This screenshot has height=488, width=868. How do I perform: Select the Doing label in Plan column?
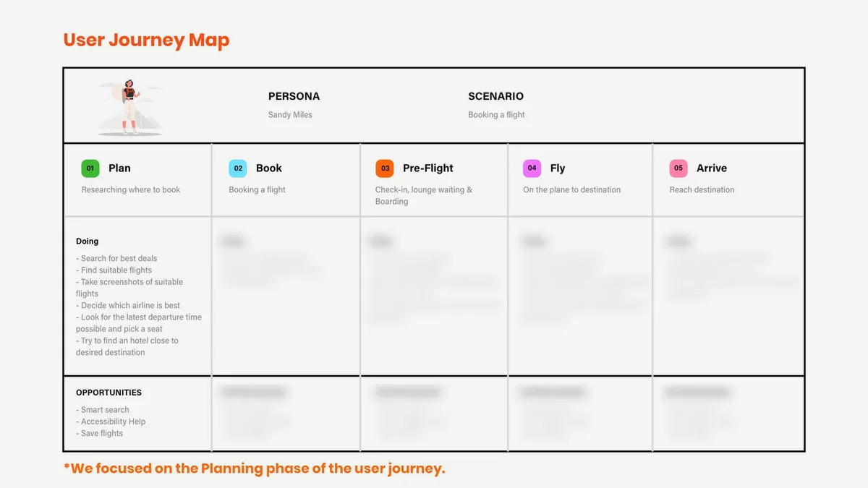[87, 241]
